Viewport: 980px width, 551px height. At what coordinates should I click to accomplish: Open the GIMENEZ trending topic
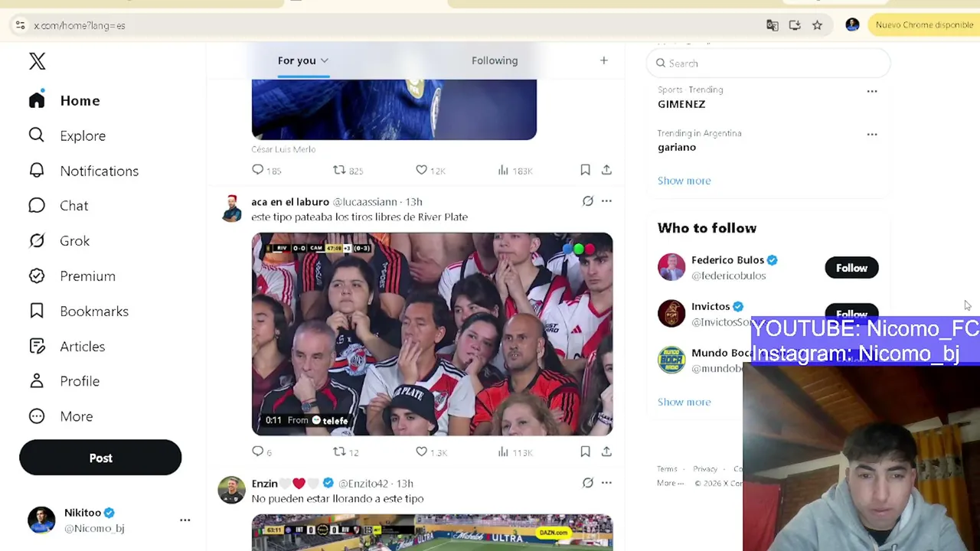(x=681, y=104)
